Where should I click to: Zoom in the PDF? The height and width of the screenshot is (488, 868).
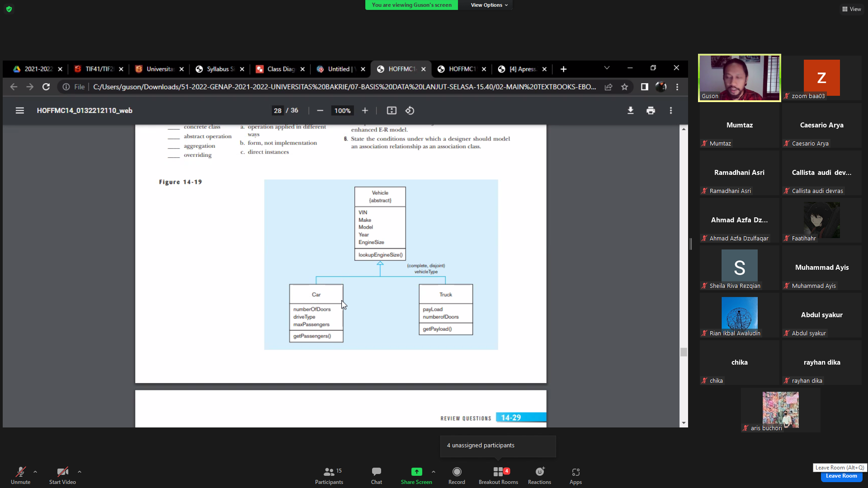pyautogui.click(x=365, y=111)
